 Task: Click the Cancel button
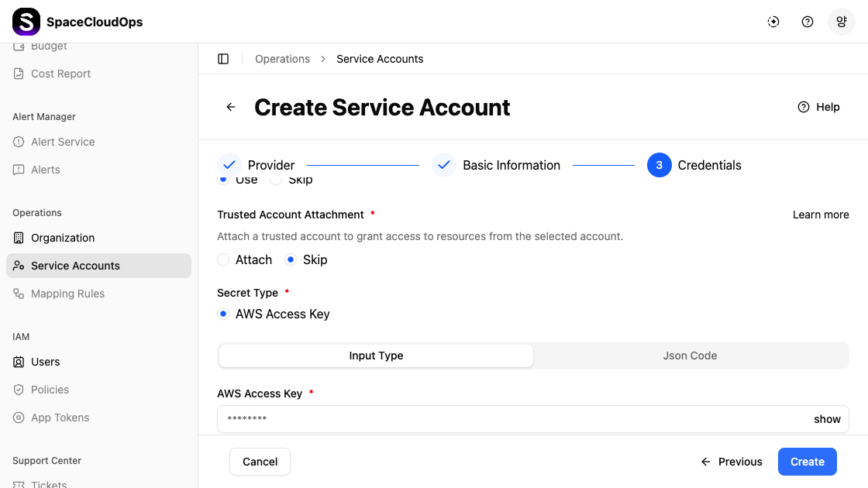[260, 462]
